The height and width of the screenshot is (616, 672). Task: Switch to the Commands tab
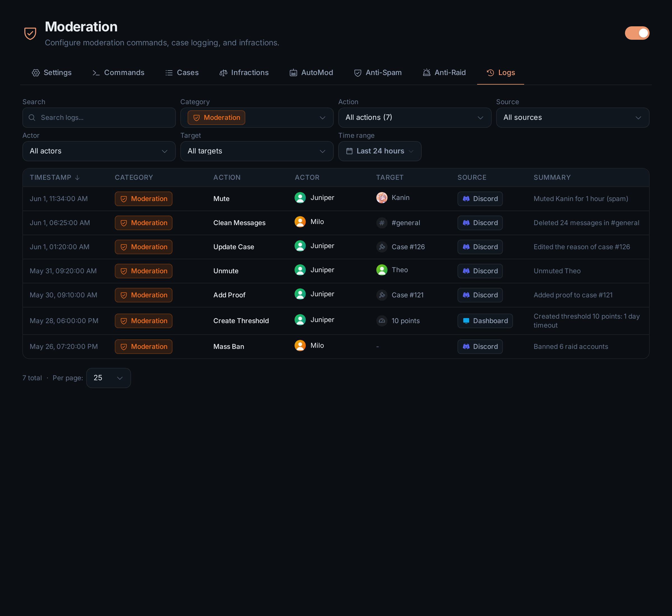118,73
